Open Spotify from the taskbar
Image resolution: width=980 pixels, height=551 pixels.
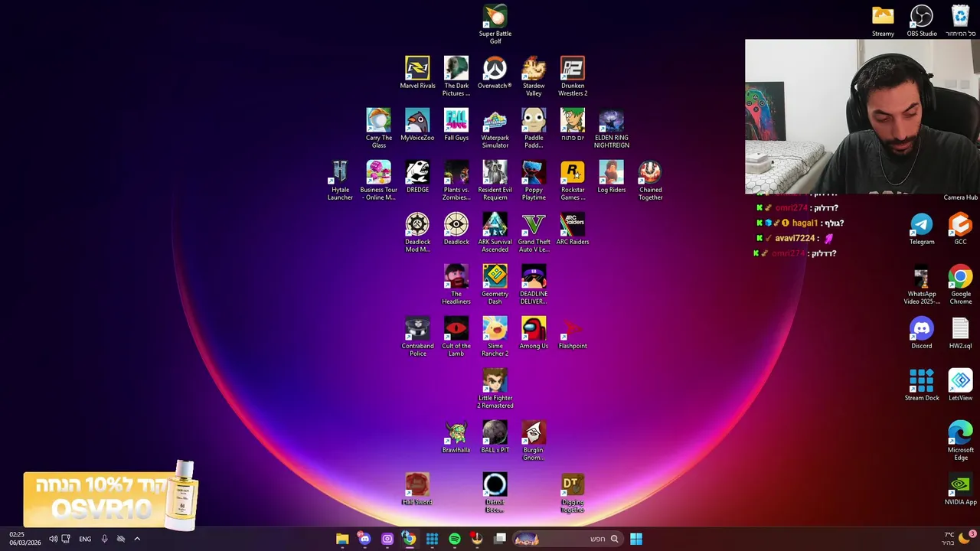click(x=455, y=539)
